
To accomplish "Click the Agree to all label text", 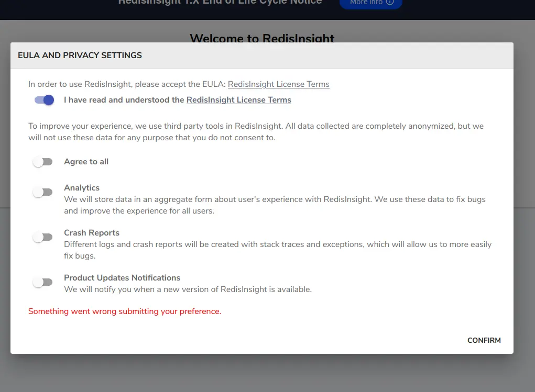I will click(86, 162).
